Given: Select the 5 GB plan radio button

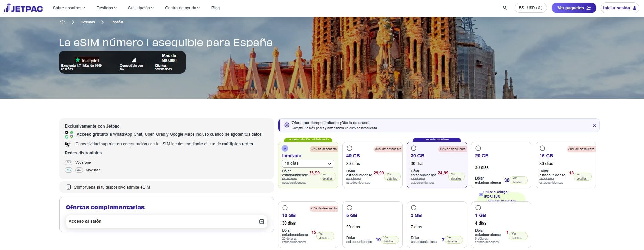Looking at the screenshot, I should point(349,208).
